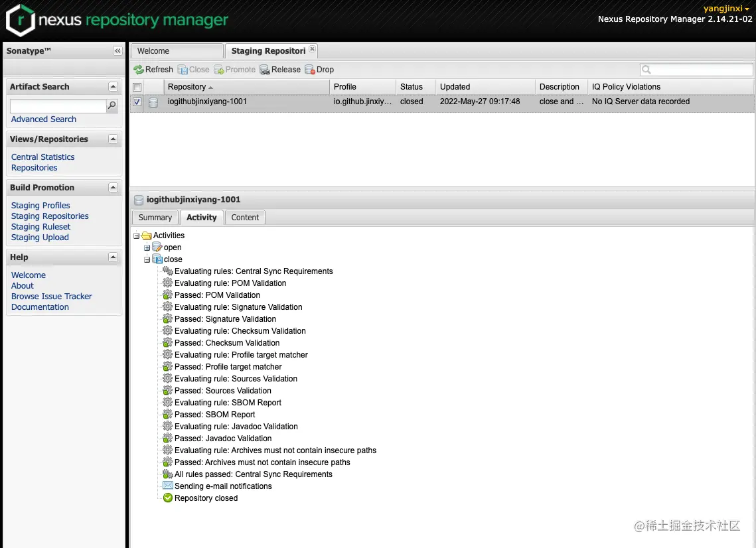Viewport: 756px width, 548px height.
Task: Select 'Passed: Profile target matcher' row
Action: click(x=228, y=367)
